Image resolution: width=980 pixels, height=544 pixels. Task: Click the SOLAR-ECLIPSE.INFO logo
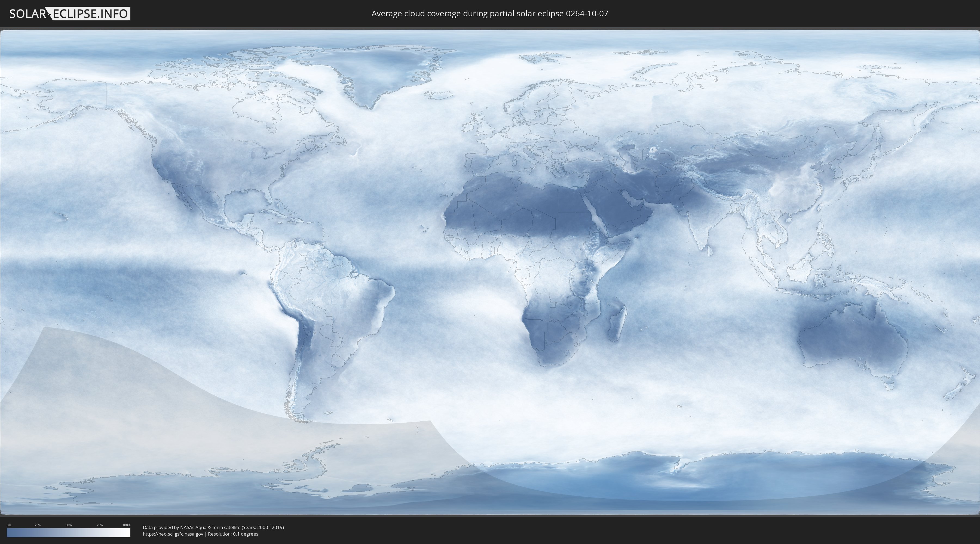coord(70,14)
